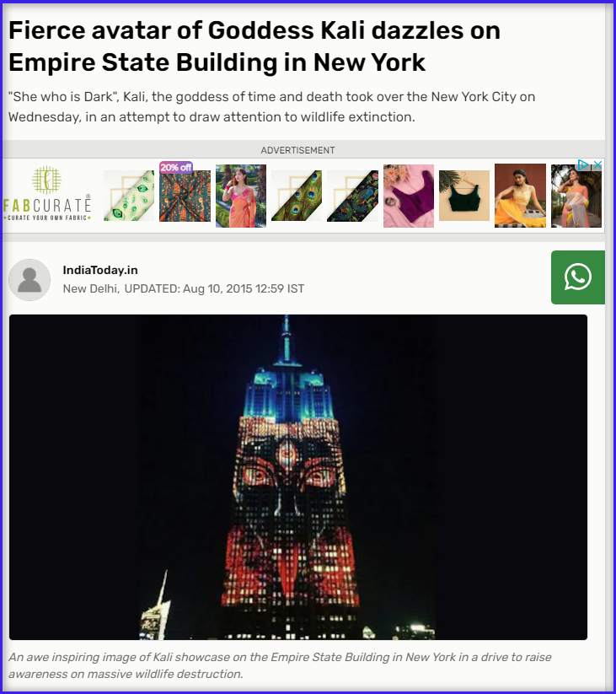Choose the purple blouse product thumbnail
616x694 pixels.
coord(409,196)
